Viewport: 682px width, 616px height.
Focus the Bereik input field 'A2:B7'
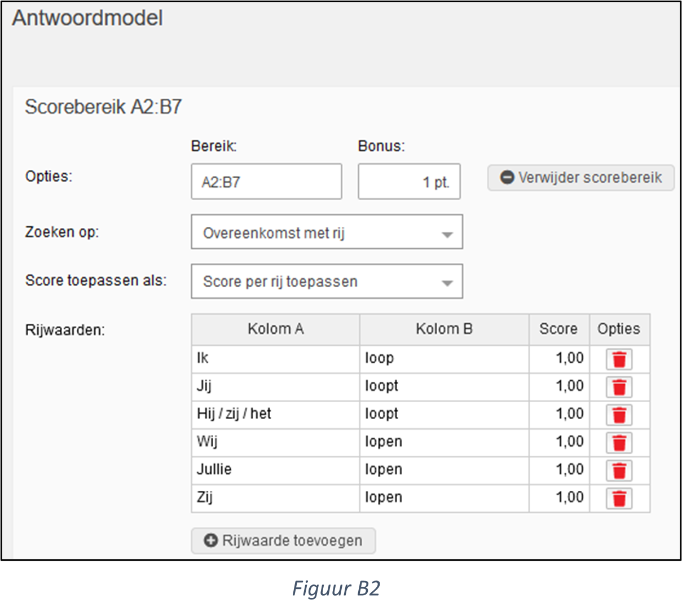click(x=266, y=182)
